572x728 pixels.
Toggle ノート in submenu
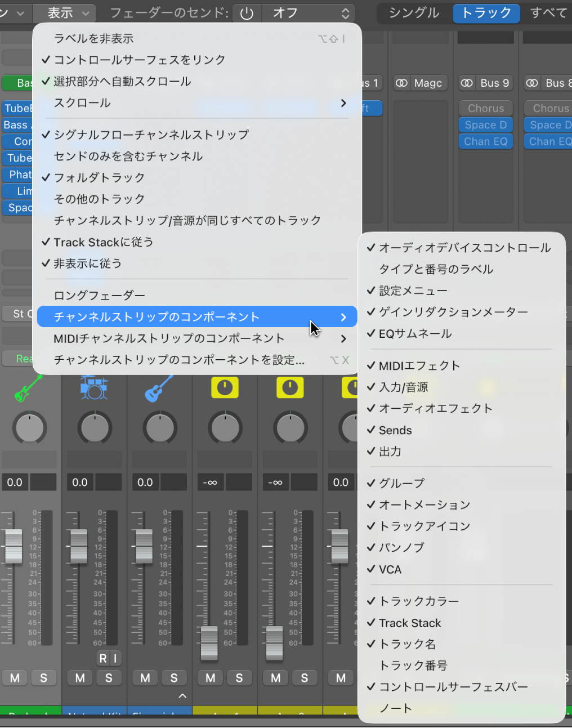pyautogui.click(x=462, y=708)
